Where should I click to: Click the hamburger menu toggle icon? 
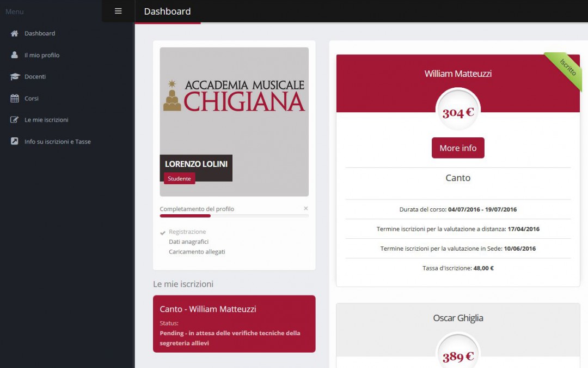coord(118,11)
